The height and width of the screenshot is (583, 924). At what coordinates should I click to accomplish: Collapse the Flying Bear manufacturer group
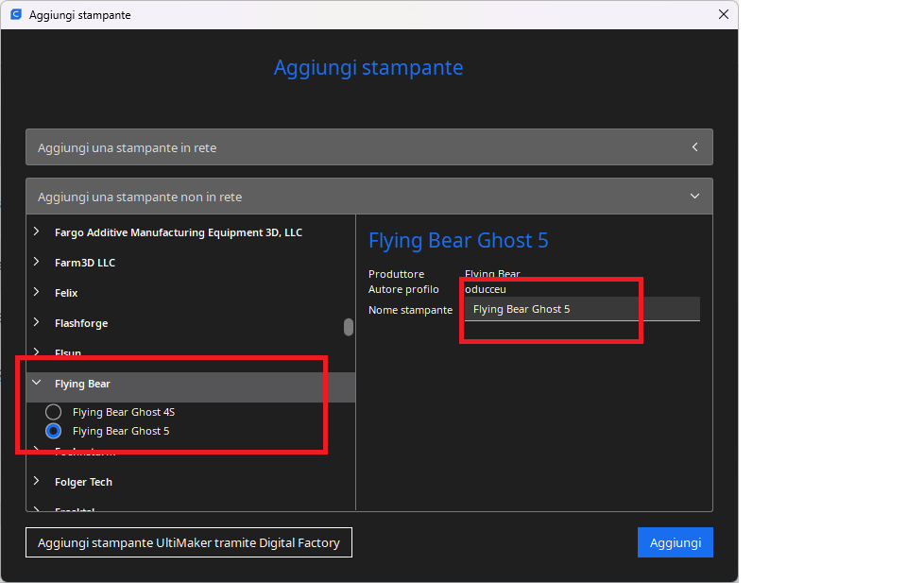[x=37, y=384]
